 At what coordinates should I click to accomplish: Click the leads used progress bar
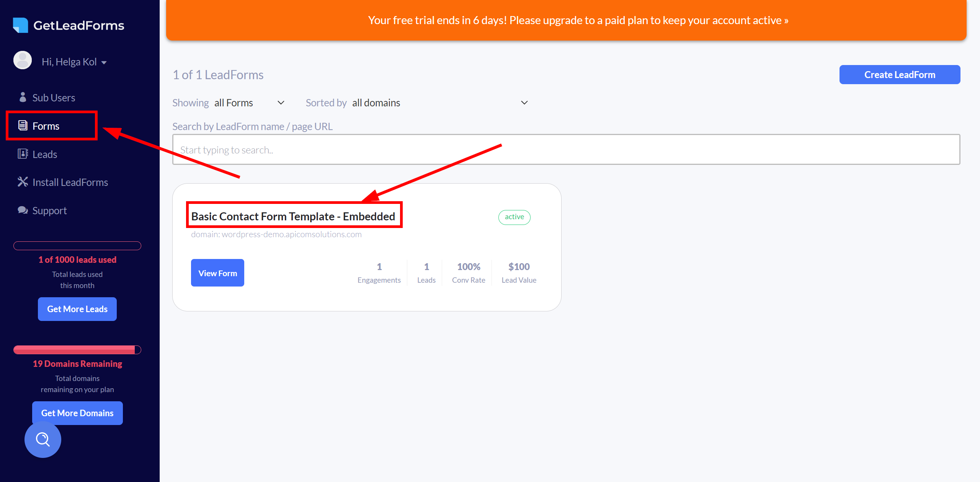click(77, 246)
